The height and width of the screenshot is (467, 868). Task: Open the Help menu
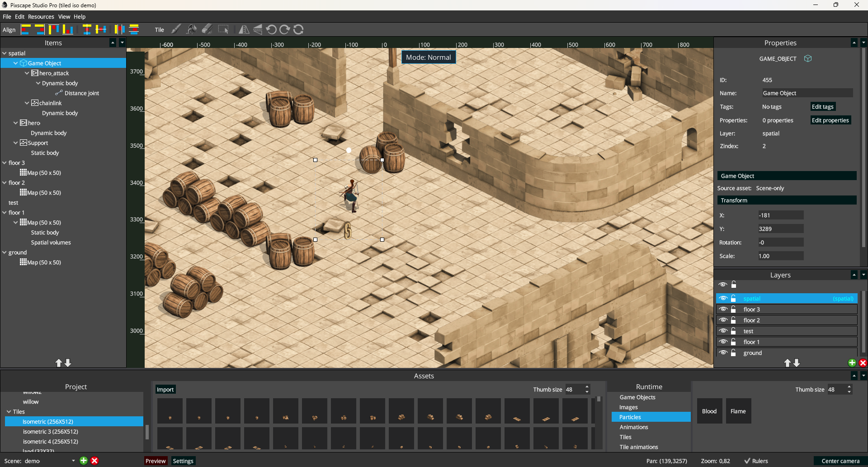80,17
